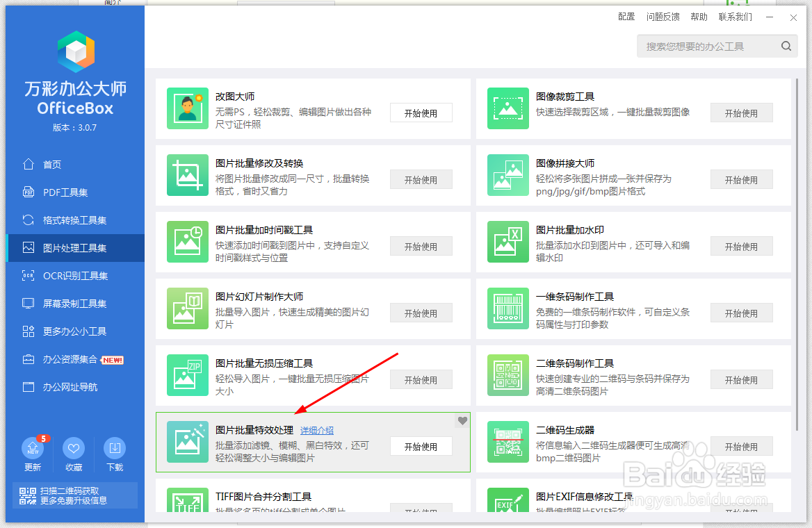Open 帮助 in the top bar

tap(699, 17)
